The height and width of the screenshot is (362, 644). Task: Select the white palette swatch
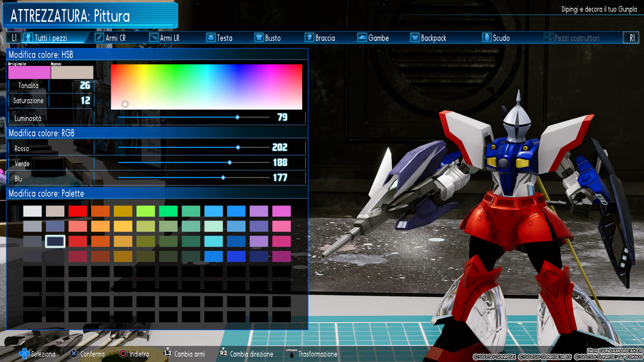pyautogui.click(x=33, y=211)
